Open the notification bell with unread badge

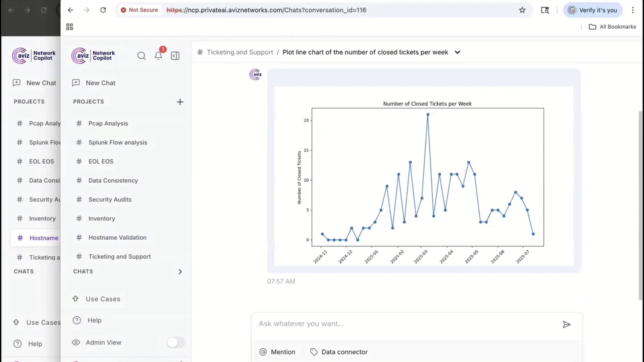pyautogui.click(x=158, y=56)
